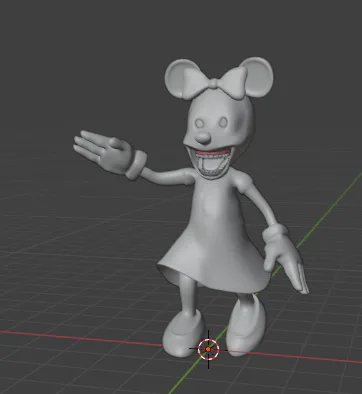
Task: Select the cuff of the raised glove
Action: (136, 164)
